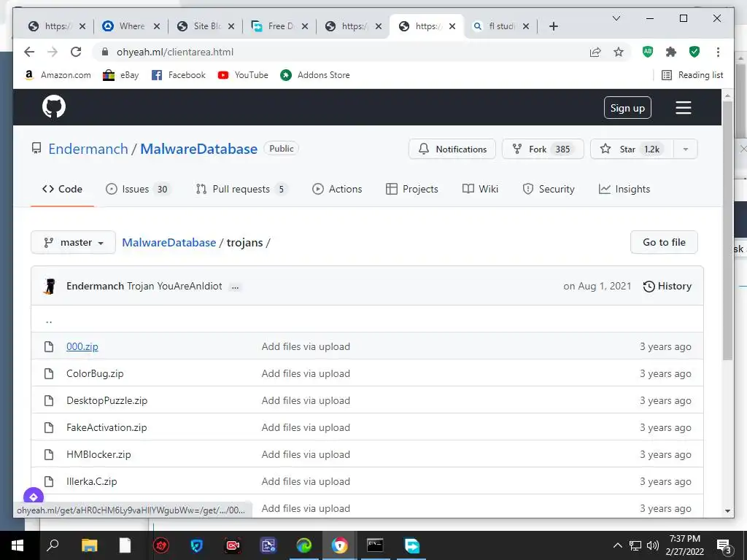Reload the page with refresh icon

click(76, 52)
